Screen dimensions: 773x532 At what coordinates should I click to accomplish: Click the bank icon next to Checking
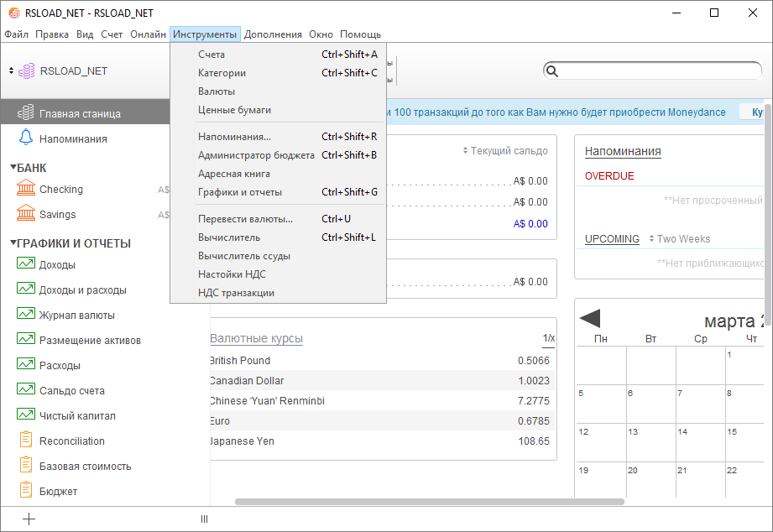click(26, 189)
